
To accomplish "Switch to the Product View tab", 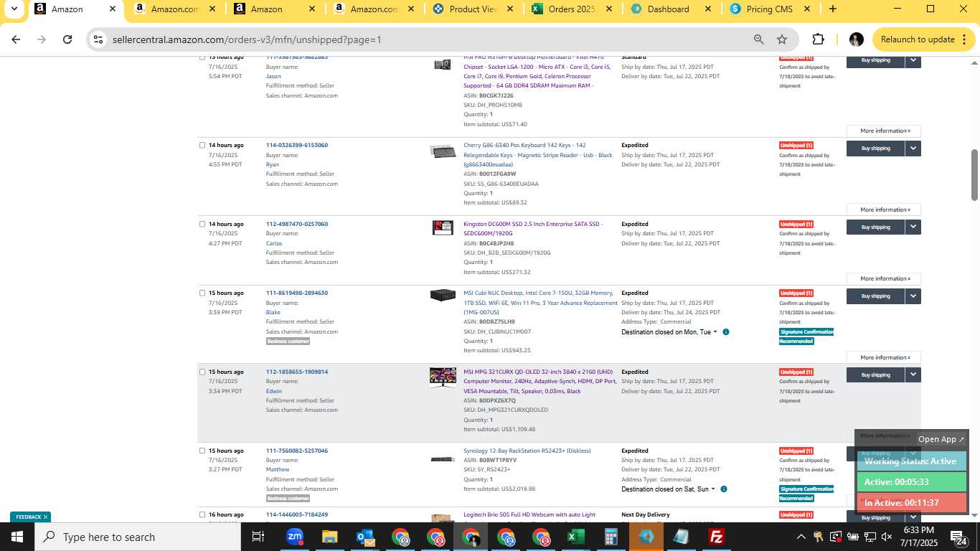I will point(472,9).
